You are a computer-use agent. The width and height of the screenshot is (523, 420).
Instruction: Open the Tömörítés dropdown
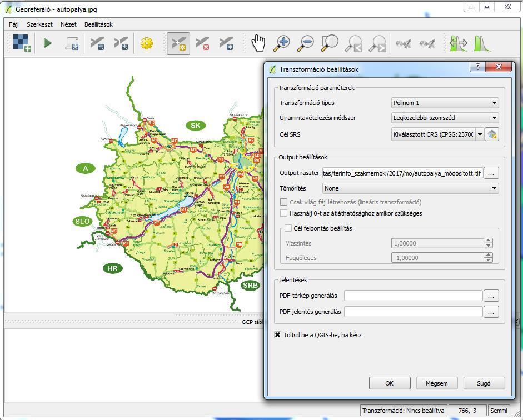[x=411, y=188]
